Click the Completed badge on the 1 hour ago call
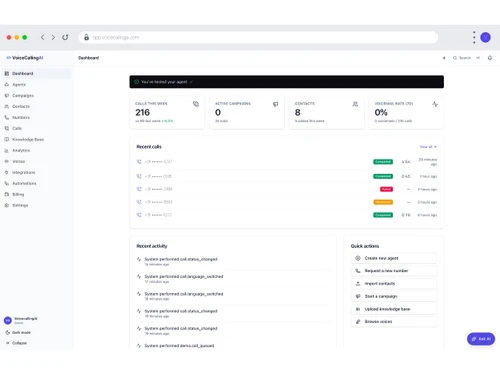Screen dimensions: 500x375 tap(383, 176)
